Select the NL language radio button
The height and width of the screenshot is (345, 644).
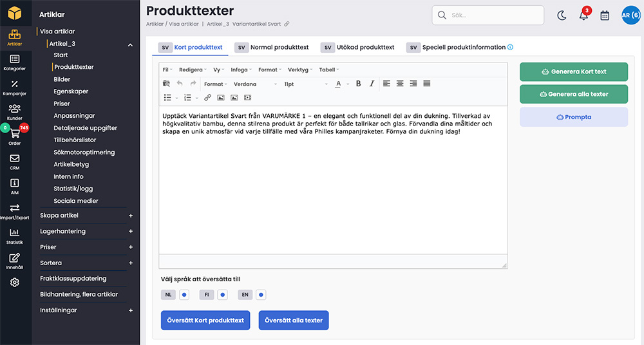(x=184, y=295)
